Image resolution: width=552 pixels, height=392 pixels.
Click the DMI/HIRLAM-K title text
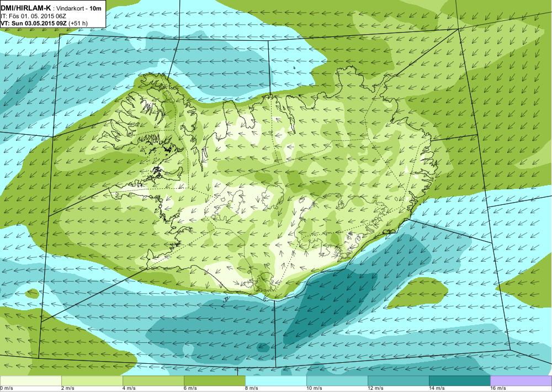click(x=25, y=9)
